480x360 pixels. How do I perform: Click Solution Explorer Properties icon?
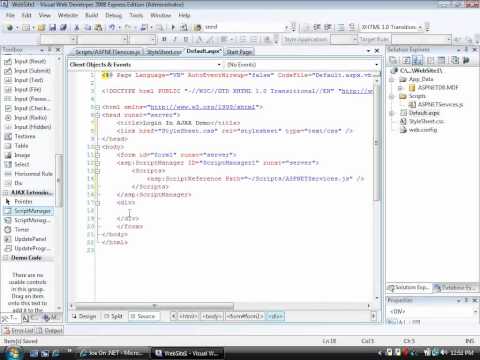[393, 60]
